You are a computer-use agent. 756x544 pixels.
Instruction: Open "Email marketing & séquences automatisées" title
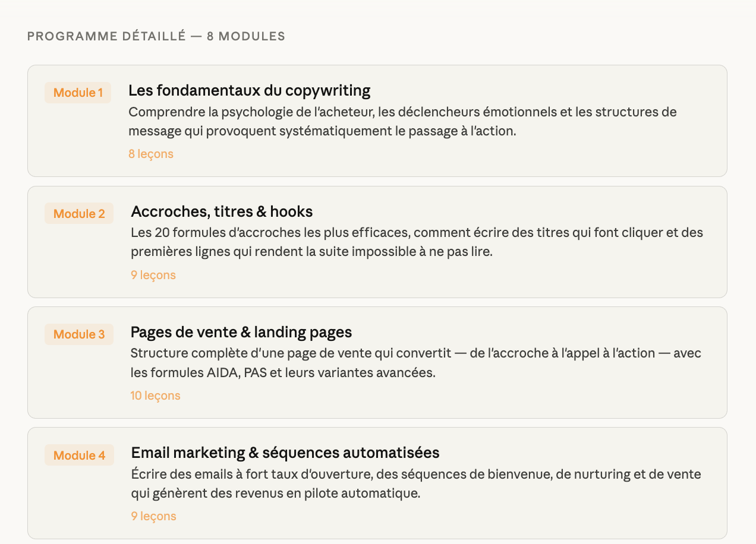285,453
